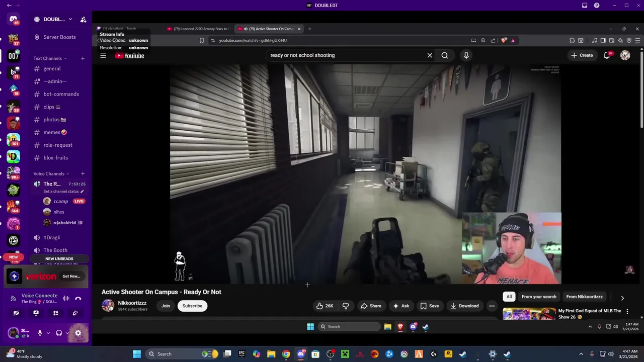
Task: Jump to NEW UNREADS in channel list
Action: [x=59, y=258]
